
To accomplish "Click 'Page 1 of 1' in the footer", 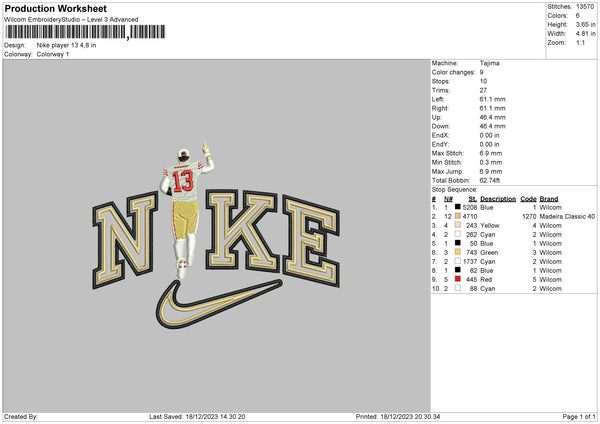I will (579, 416).
